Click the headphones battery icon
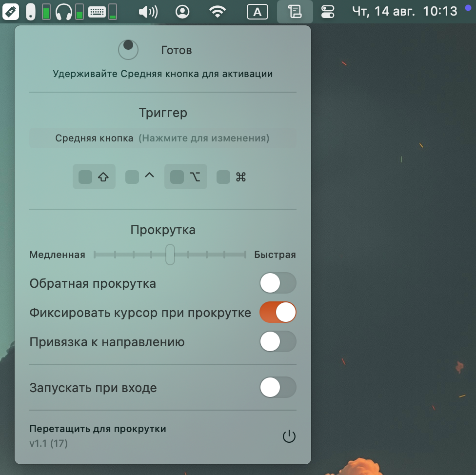 pyautogui.click(x=63, y=12)
